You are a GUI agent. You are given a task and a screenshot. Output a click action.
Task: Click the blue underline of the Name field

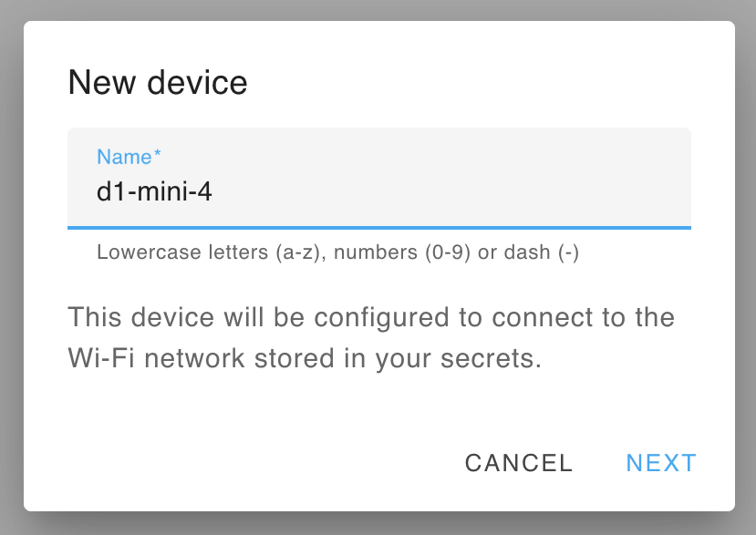pos(378,226)
